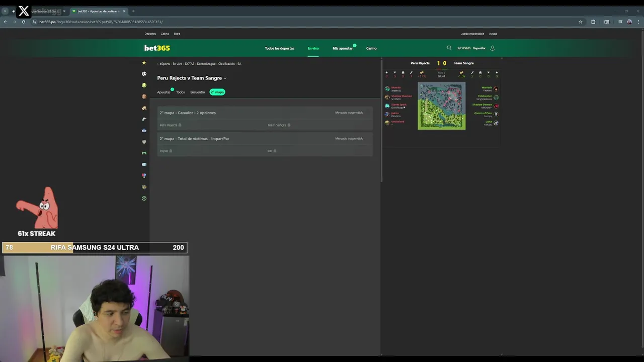Click the Team Sangre scoreboard name
Viewport: 644px width, 362px height.
coord(464,63)
